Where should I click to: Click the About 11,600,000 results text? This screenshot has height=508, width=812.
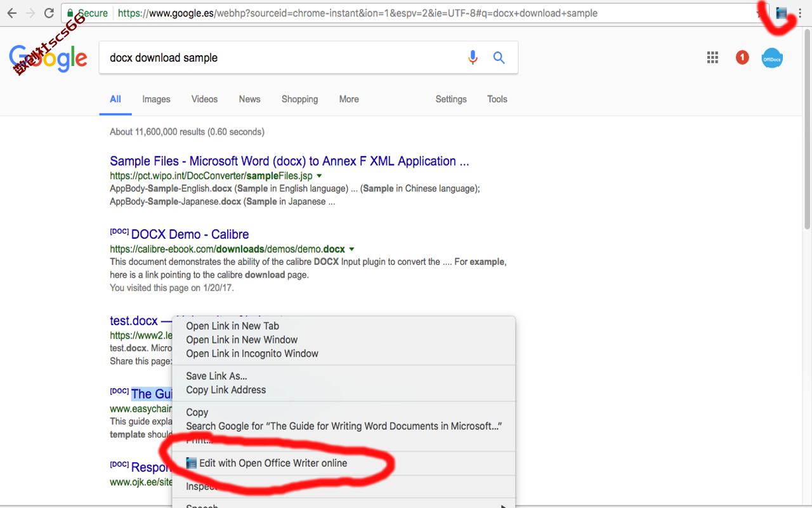(x=187, y=132)
